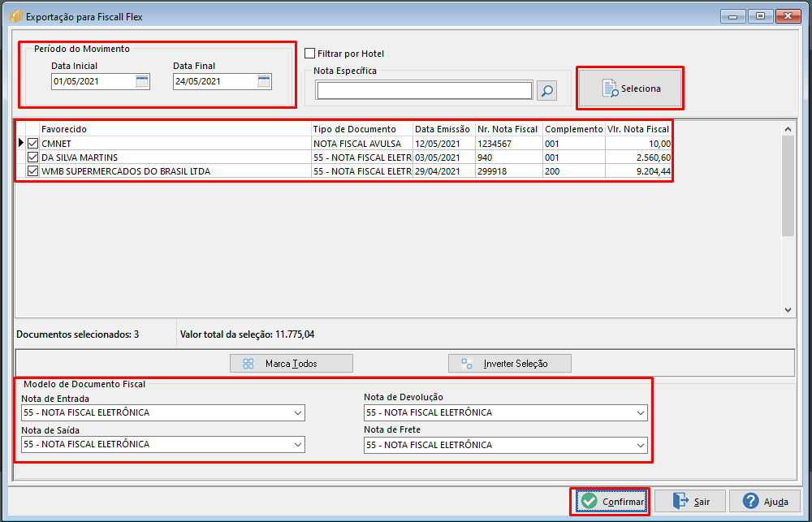The image size is (812, 522).
Task: Click the Documentos selecionados: 3 label
Action: (78, 334)
